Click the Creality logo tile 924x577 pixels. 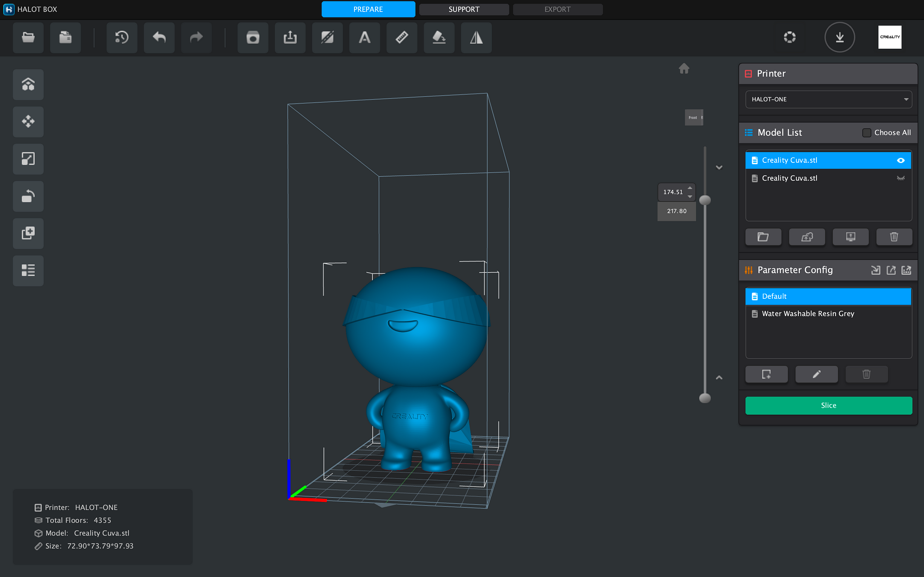click(890, 37)
